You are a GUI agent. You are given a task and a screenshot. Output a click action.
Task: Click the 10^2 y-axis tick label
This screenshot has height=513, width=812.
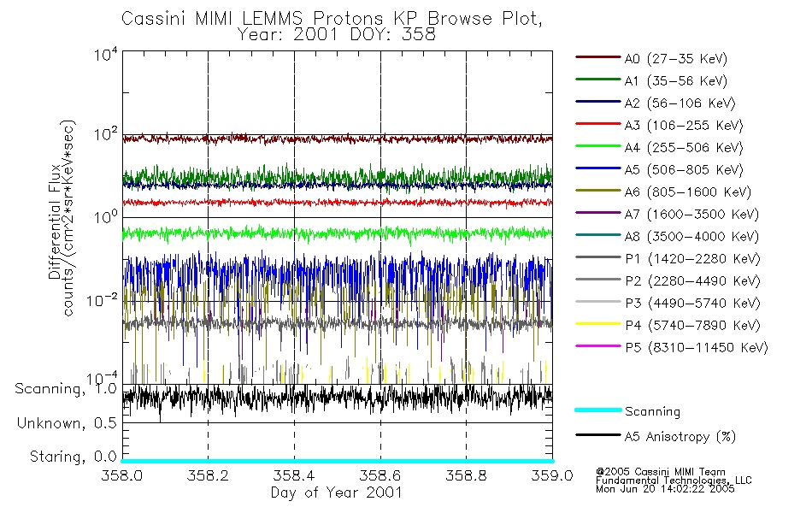coord(106,135)
